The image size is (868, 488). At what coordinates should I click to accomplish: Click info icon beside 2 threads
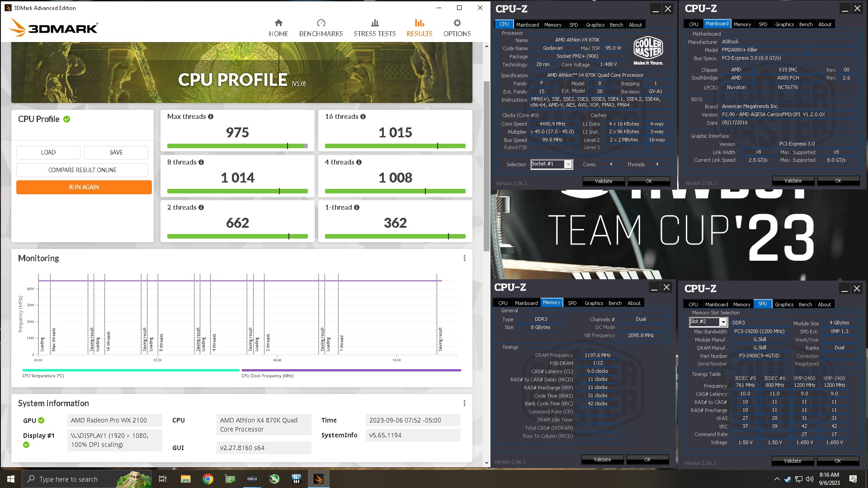201,207
